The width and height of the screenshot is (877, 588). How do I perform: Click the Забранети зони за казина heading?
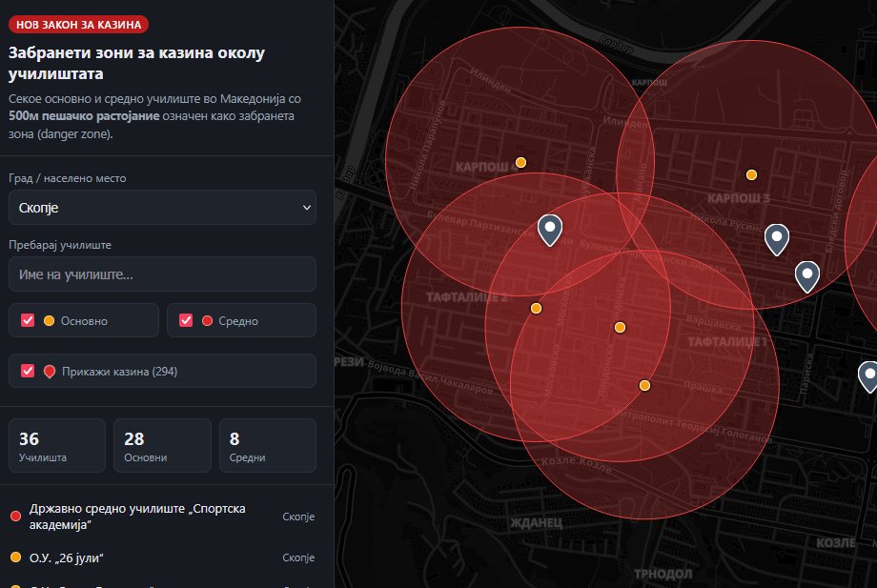(x=136, y=63)
